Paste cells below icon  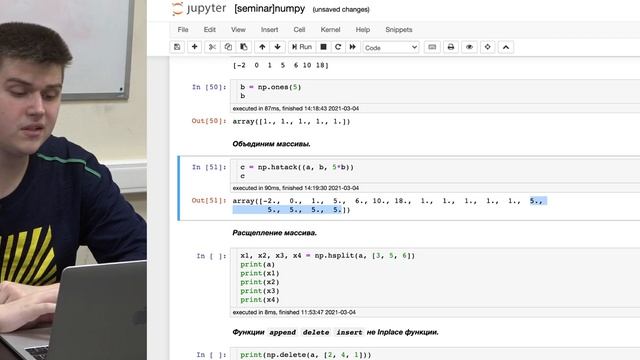(x=244, y=47)
